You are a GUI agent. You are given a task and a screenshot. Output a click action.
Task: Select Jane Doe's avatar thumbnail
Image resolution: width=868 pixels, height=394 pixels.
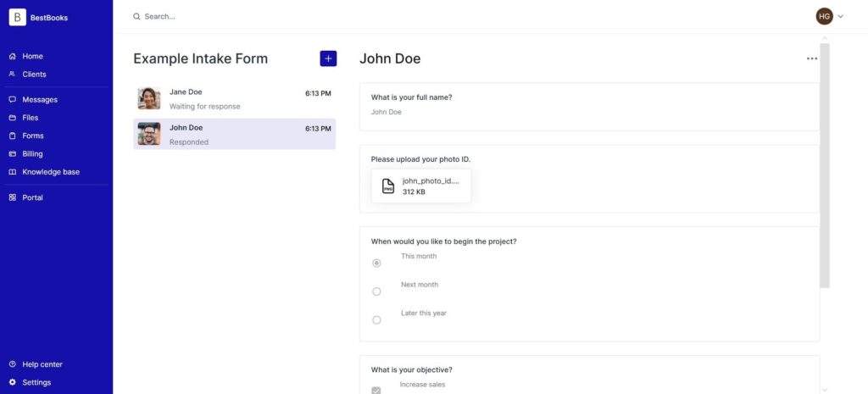coord(149,98)
